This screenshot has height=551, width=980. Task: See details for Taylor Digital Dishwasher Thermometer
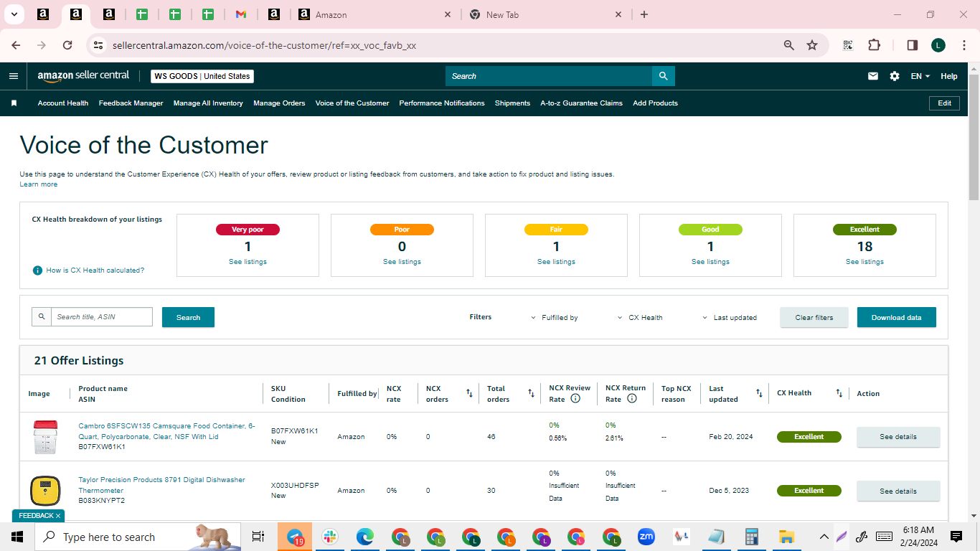tap(898, 491)
